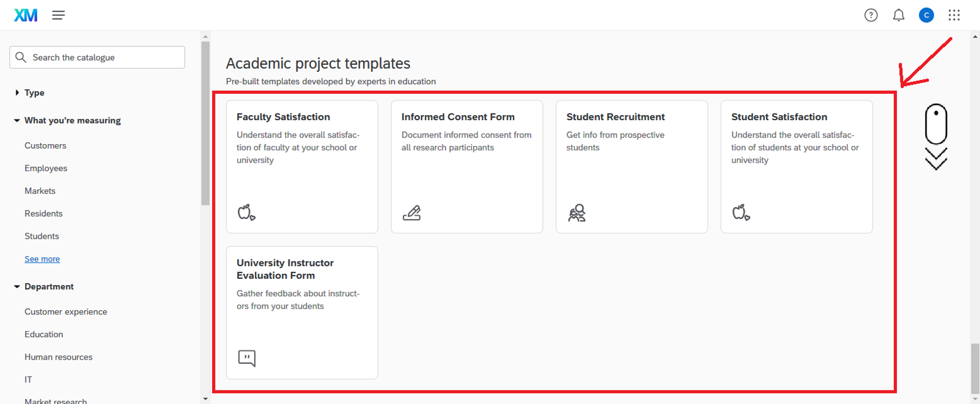The height and width of the screenshot is (404, 980).
Task: Open the help question mark icon
Action: click(x=871, y=15)
